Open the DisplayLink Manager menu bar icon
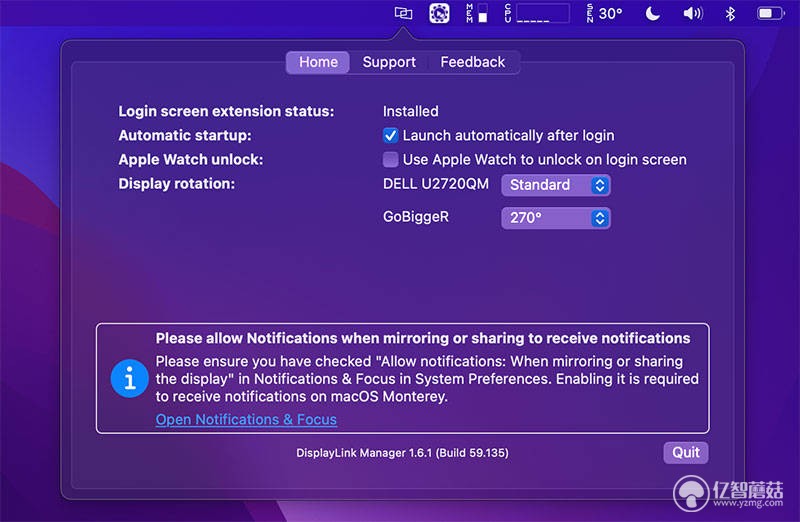This screenshot has width=800, height=522. [x=403, y=13]
